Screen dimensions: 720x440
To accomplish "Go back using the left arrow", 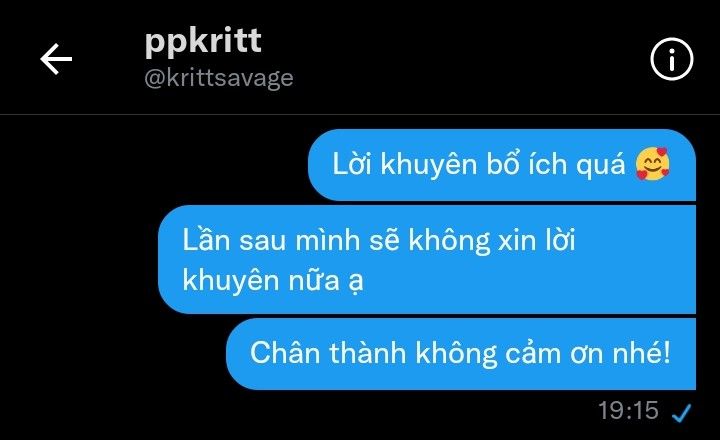I will [x=56, y=59].
